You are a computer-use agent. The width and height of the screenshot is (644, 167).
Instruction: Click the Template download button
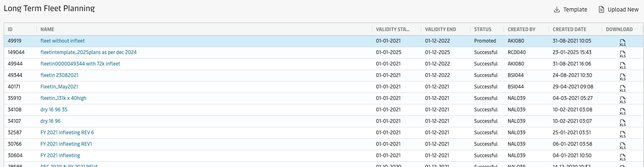coord(570,9)
